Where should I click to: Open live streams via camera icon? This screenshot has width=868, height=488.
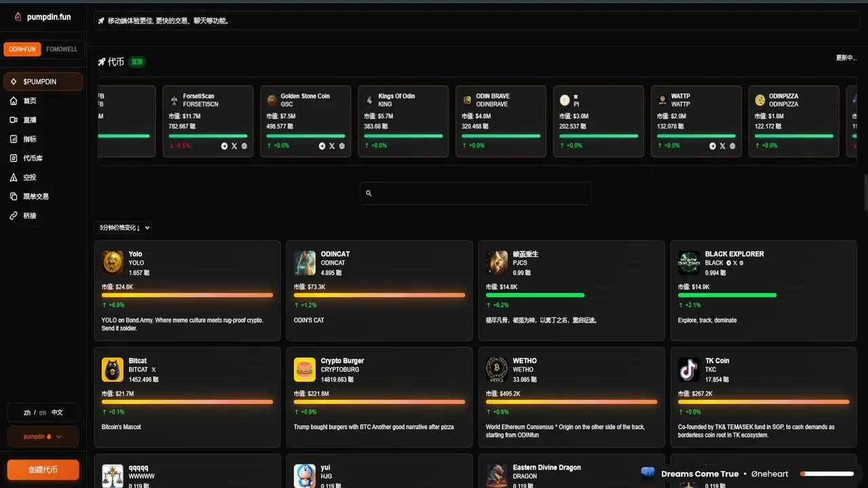click(x=14, y=120)
